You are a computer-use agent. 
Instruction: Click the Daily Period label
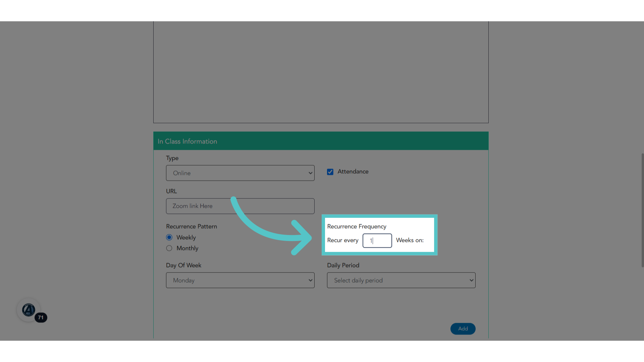point(343,265)
